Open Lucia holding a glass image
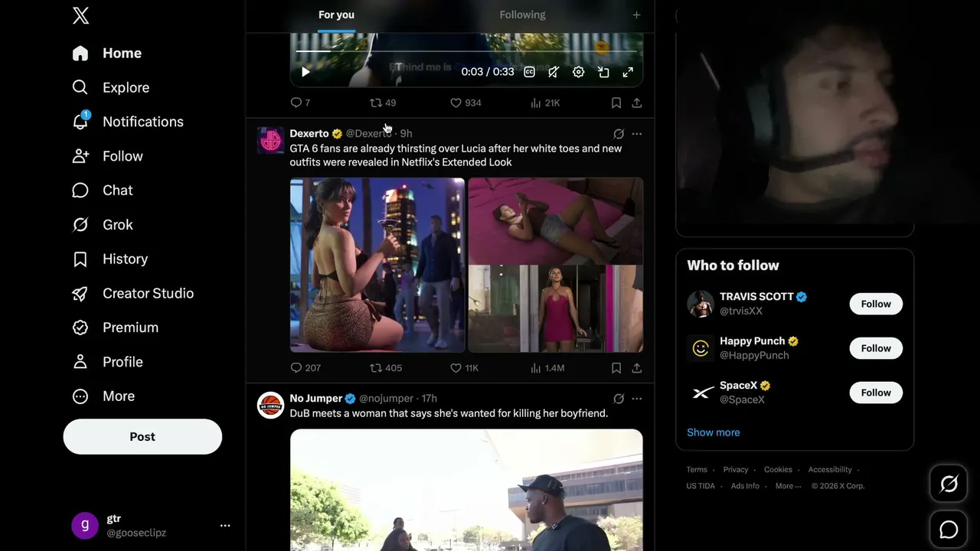Viewport: 980px width, 551px height. pyautogui.click(x=377, y=265)
